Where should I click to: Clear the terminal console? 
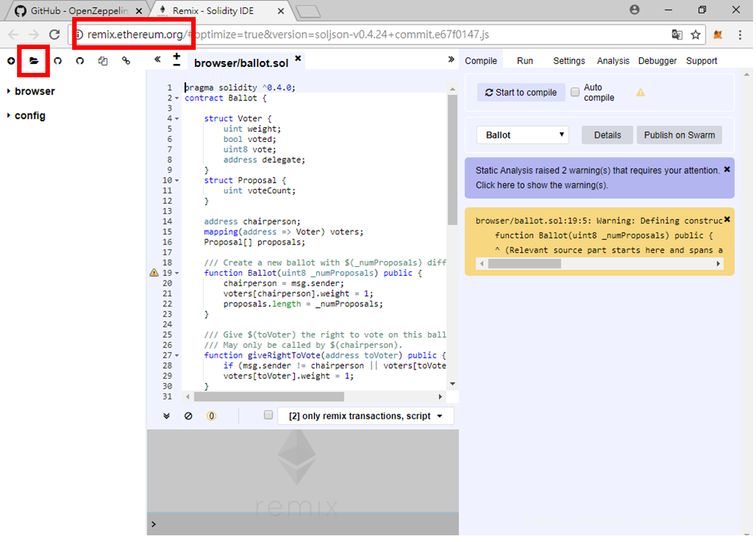[188, 416]
